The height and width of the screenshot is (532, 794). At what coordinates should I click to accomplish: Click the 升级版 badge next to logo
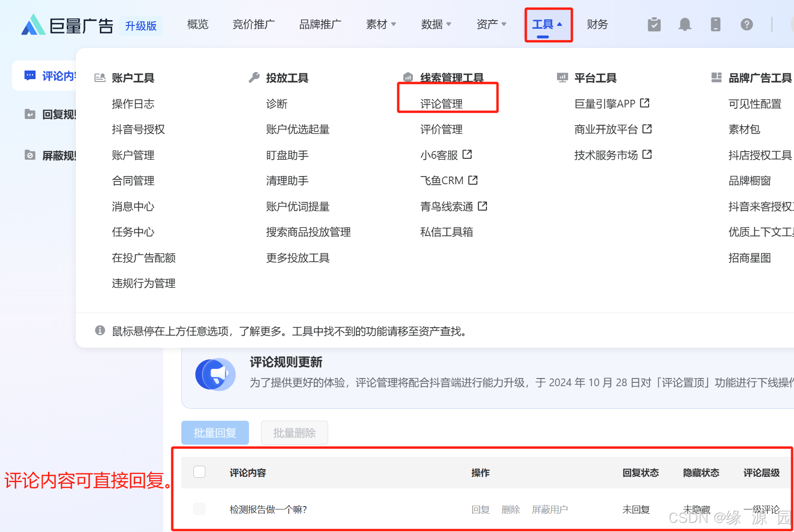(x=141, y=25)
